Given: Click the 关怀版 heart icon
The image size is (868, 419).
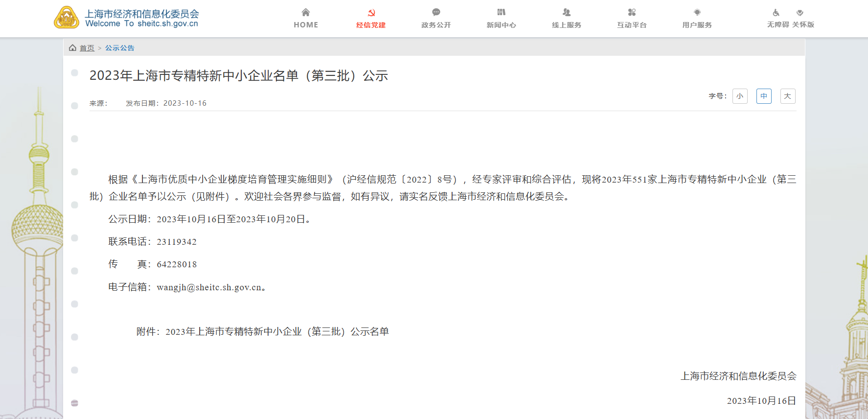Looking at the screenshot, I should (800, 13).
